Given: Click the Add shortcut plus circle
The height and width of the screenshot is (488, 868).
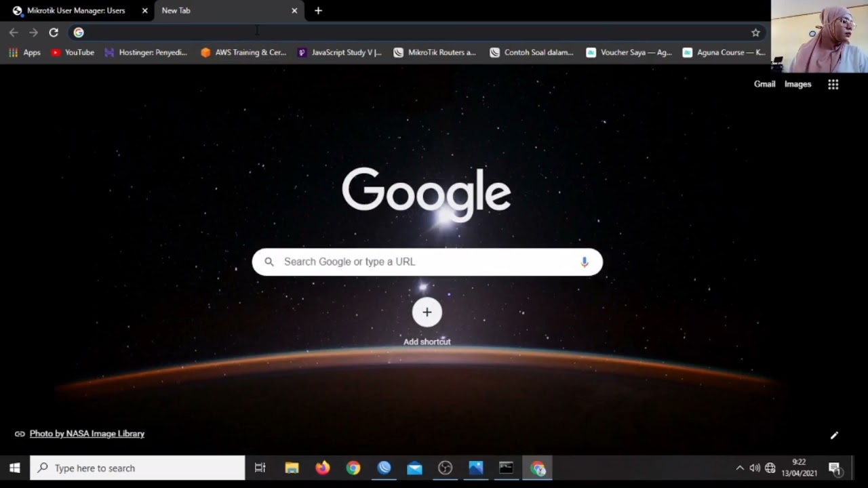Looking at the screenshot, I should [x=427, y=312].
